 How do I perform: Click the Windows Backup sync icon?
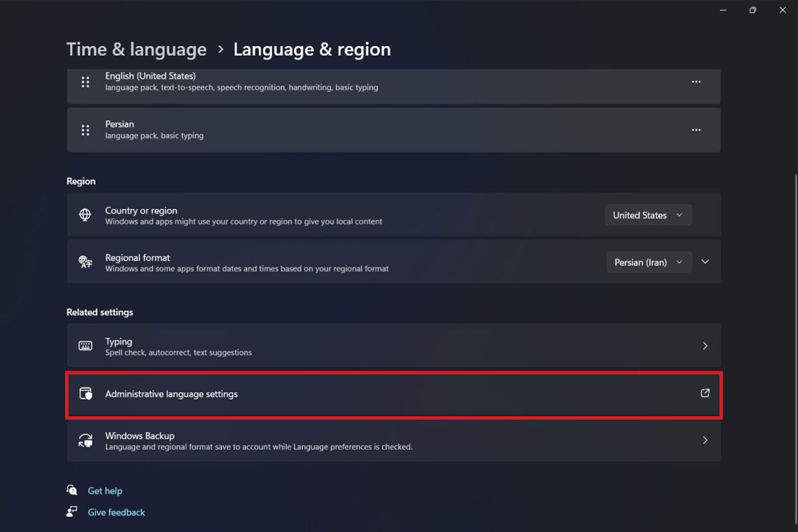coord(86,440)
